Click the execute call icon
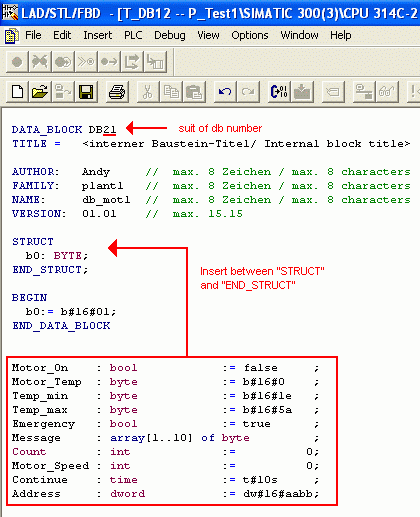The image size is (420, 517). (x=155, y=62)
